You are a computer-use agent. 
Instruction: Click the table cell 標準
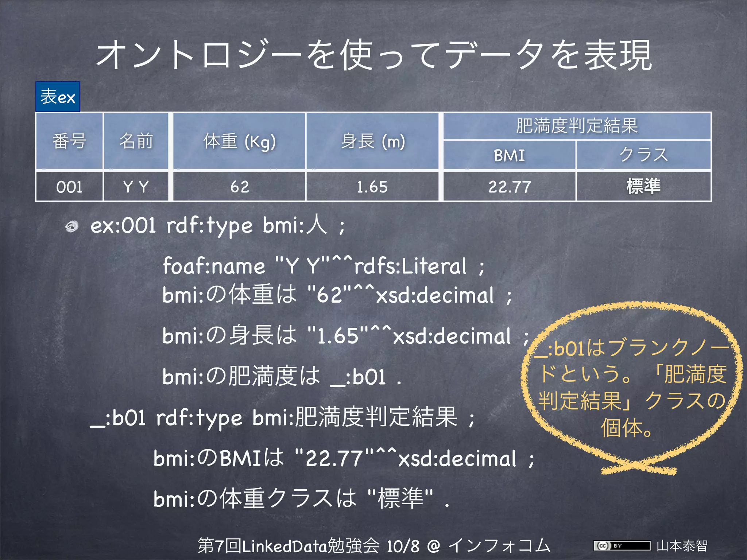[x=644, y=187]
